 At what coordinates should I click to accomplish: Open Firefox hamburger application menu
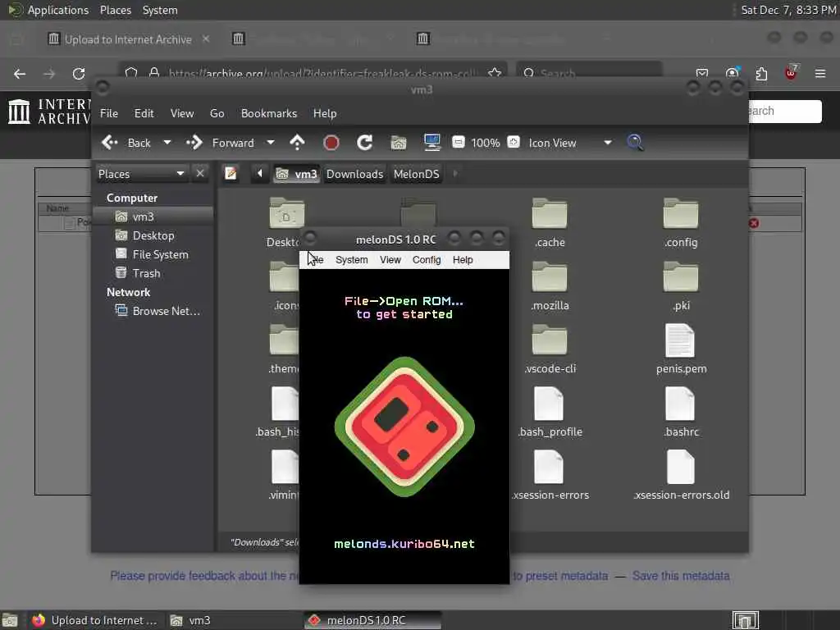820,73
